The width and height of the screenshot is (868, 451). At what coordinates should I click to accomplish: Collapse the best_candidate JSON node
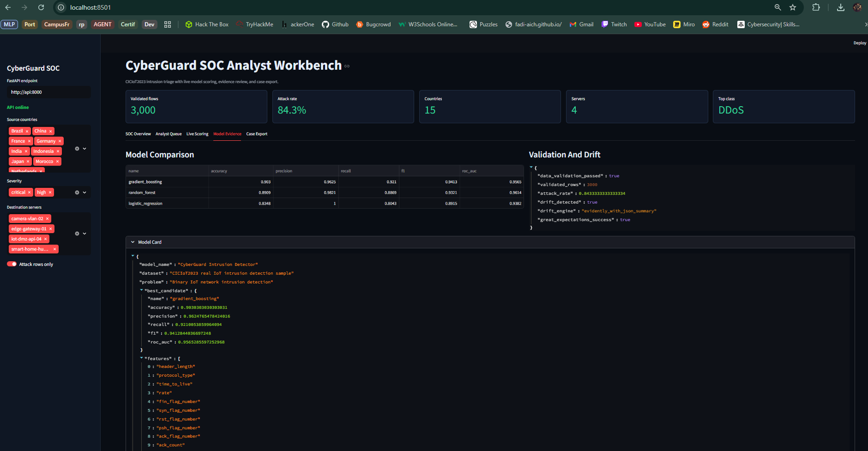pyautogui.click(x=141, y=290)
